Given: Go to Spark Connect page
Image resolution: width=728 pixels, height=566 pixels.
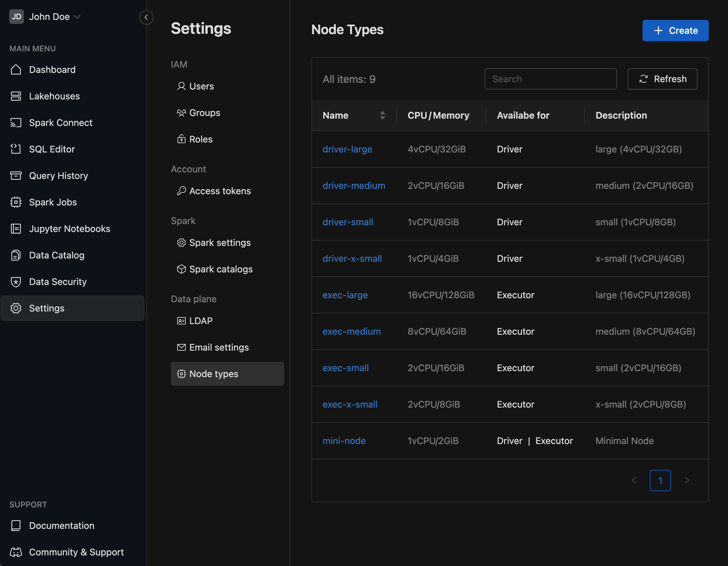Looking at the screenshot, I should (73, 123).
